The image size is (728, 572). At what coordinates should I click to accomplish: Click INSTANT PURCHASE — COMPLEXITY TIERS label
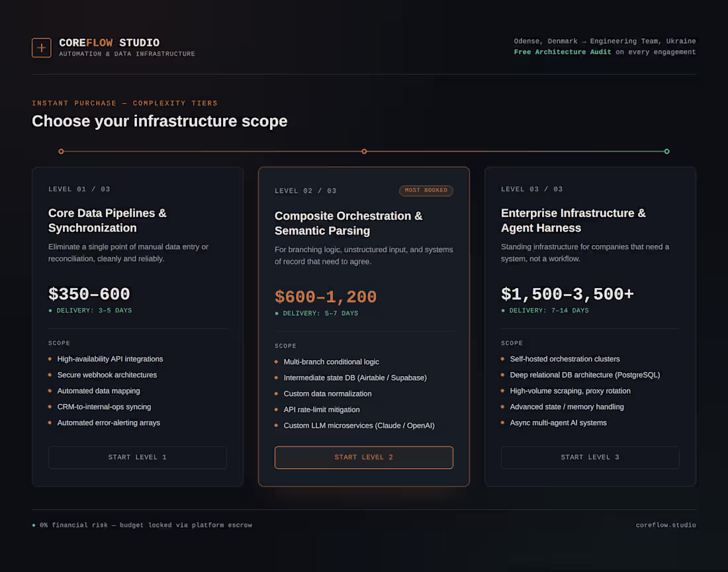coord(124,103)
